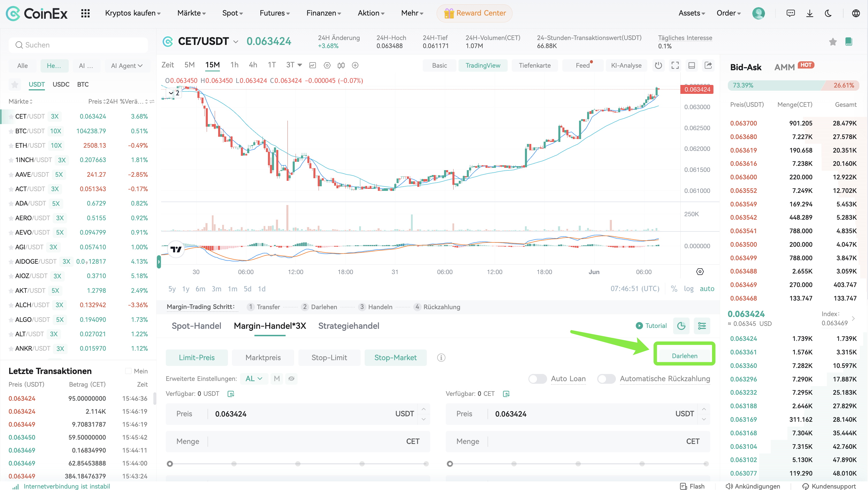
Task: Open the AI Agent filter dropdown
Action: tap(127, 66)
